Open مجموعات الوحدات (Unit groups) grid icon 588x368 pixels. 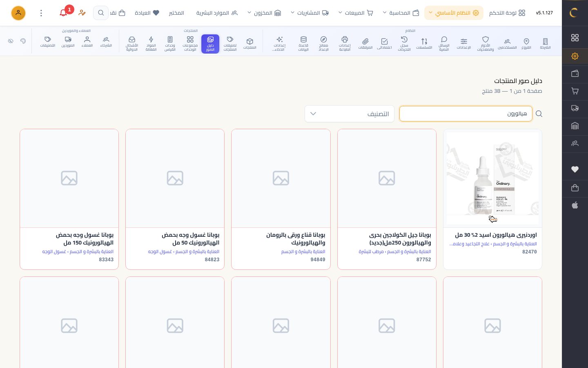[x=190, y=44]
